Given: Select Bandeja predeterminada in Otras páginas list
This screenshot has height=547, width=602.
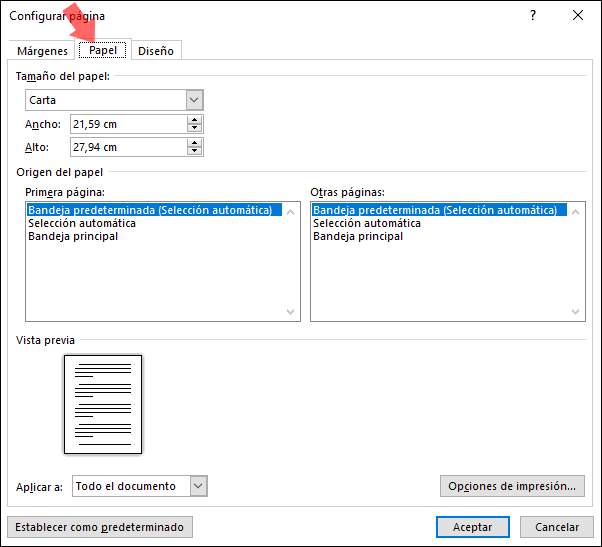Looking at the screenshot, I should tap(439, 210).
